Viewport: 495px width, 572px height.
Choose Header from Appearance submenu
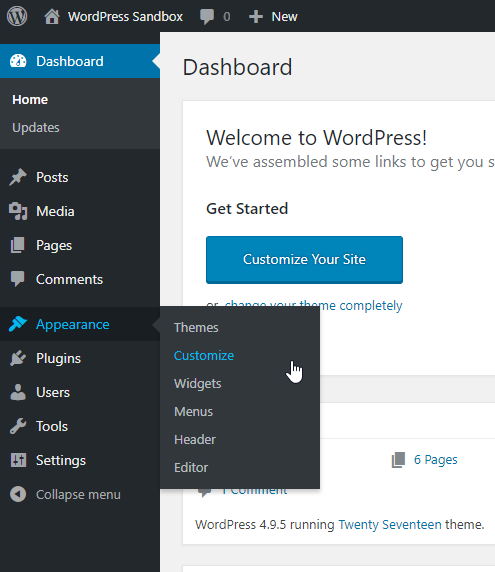(x=195, y=440)
